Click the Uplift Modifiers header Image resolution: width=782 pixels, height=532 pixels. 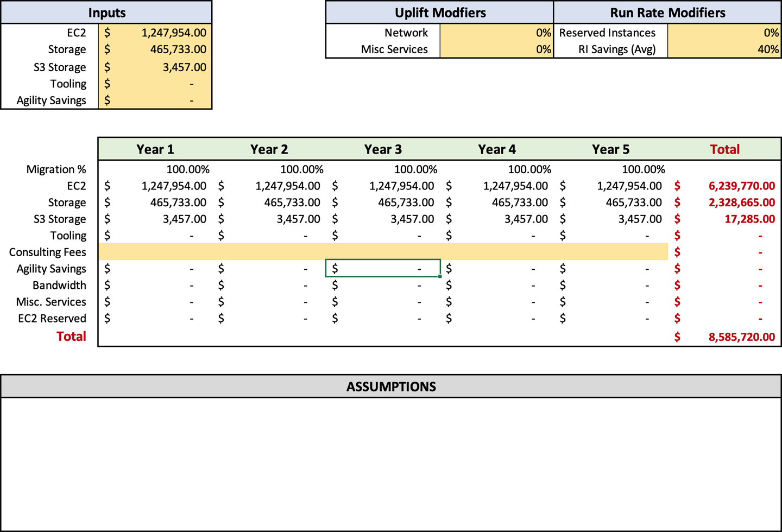(x=440, y=12)
